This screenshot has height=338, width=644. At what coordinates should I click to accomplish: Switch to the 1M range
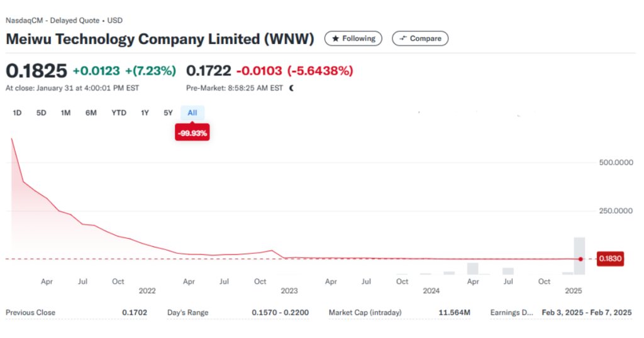65,113
